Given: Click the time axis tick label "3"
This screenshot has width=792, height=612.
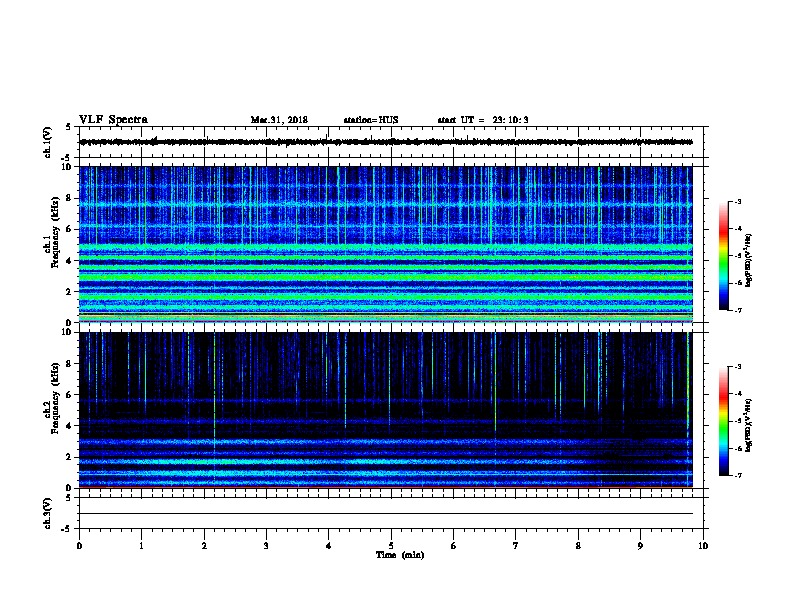Looking at the screenshot, I should pos(266,545).
